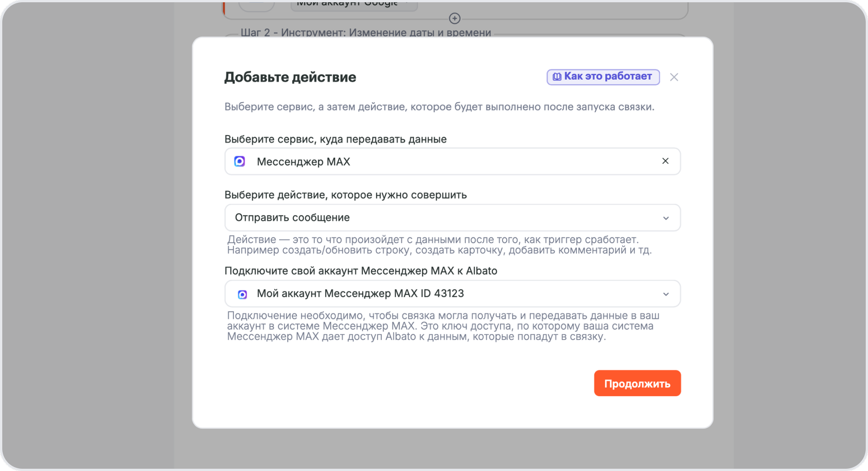The width and height of the screenshot is (868, 471).
Task: Click the X to dismiss the dialog
Action: coord(674,77)
